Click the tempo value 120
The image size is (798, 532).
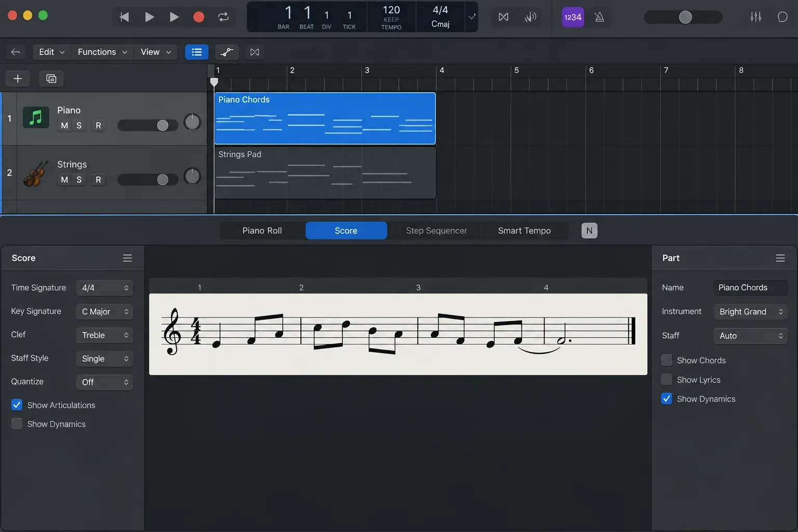click(391, 10)
